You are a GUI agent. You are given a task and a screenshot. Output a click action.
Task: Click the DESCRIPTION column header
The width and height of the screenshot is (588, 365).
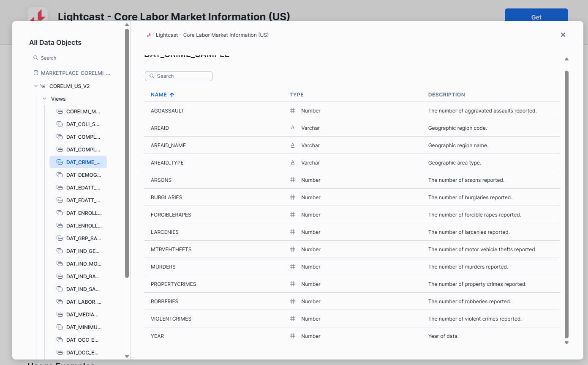(x=446, y=95)
